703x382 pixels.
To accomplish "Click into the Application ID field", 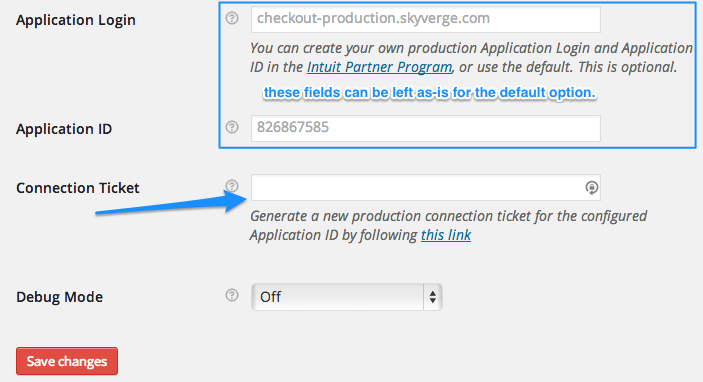I will [x=425, y=128].
